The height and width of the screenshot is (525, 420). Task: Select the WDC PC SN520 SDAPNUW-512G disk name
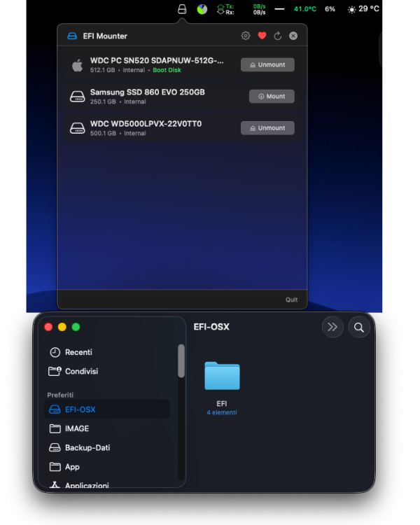click(157, 61)
